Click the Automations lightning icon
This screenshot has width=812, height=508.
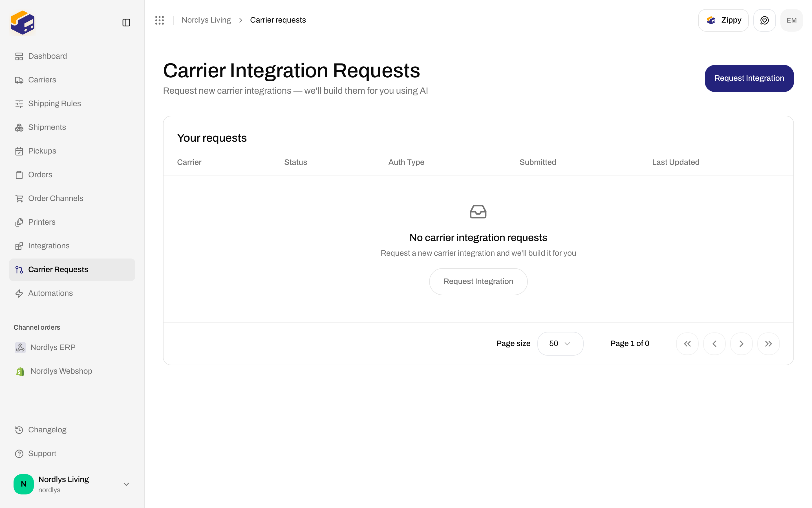[19, 293]
